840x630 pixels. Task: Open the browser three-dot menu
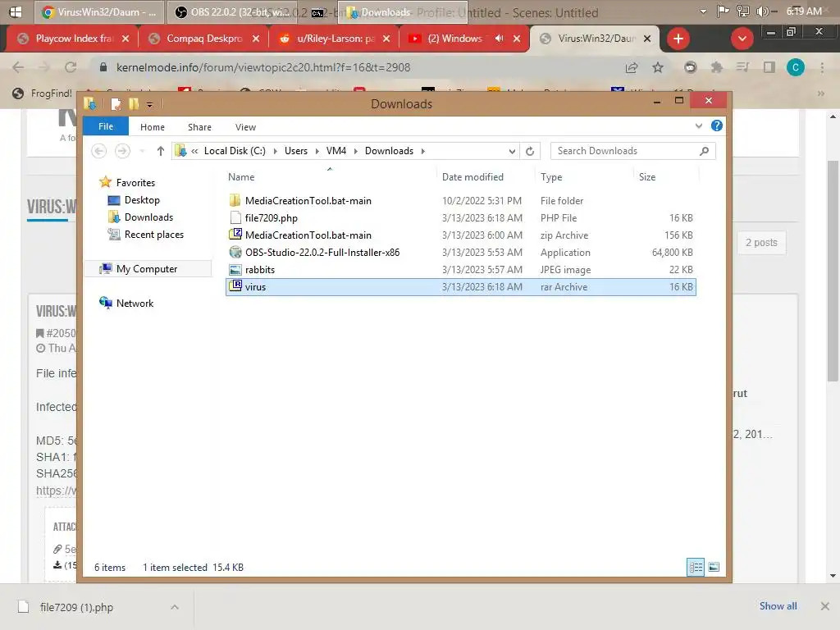tap(822, 67)
